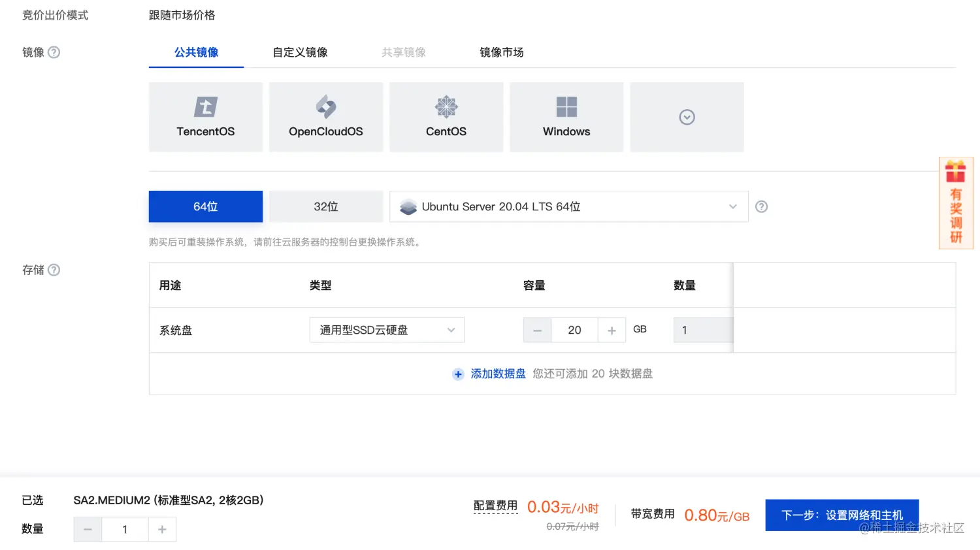Open help icon next to 镜像
980x550 pixels.
click(54, 52)
